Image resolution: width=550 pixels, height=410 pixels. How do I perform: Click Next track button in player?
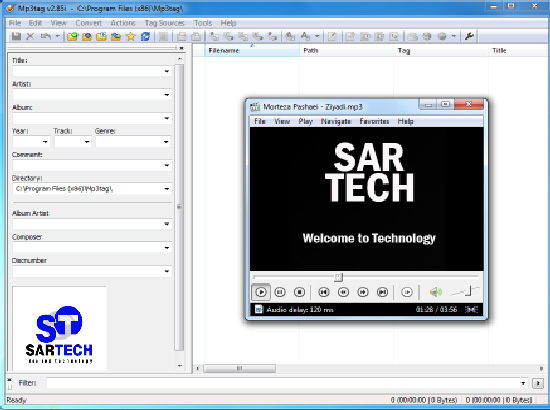click(x=382, y=292)
